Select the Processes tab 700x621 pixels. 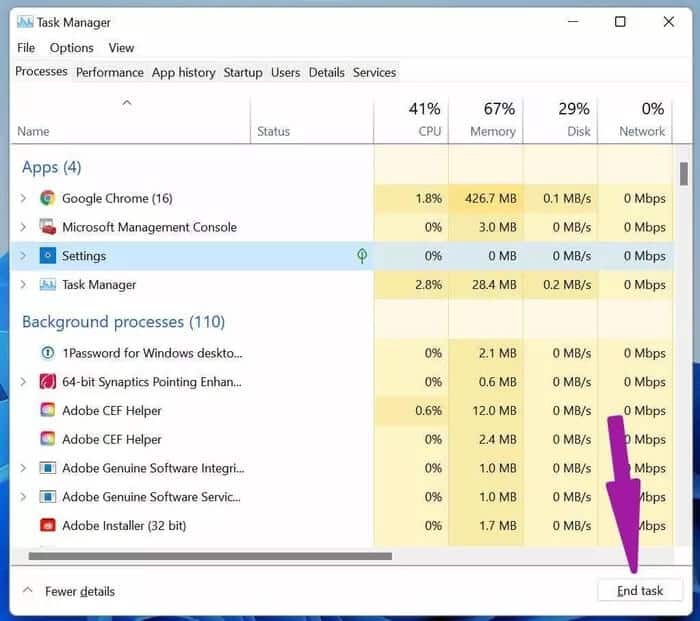coord(42,71)
